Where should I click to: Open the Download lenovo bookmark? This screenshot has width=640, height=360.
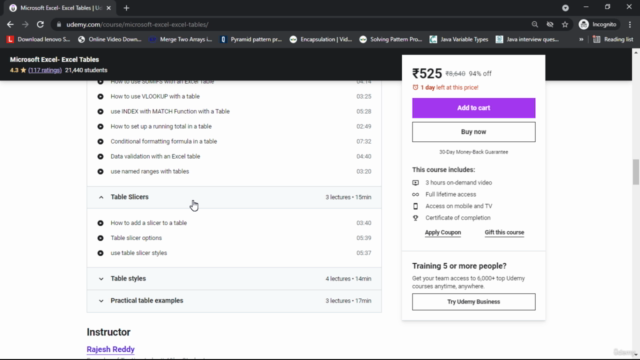(38, 40)
